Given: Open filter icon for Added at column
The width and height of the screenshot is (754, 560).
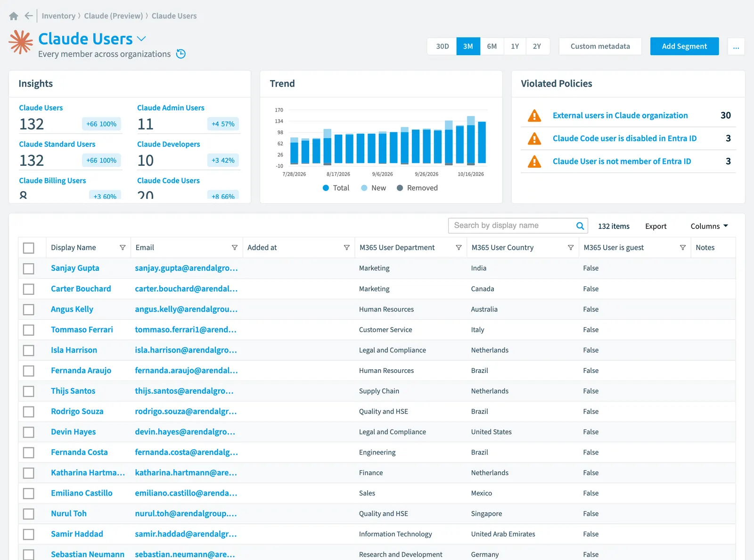Looking at the screenshot, I should pyautogui.click(x=347, y=248).
